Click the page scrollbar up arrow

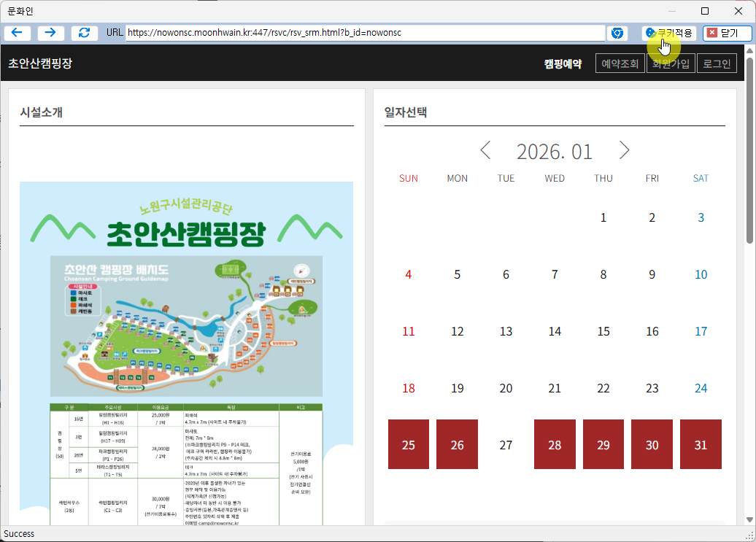click(x=749, y=50)
